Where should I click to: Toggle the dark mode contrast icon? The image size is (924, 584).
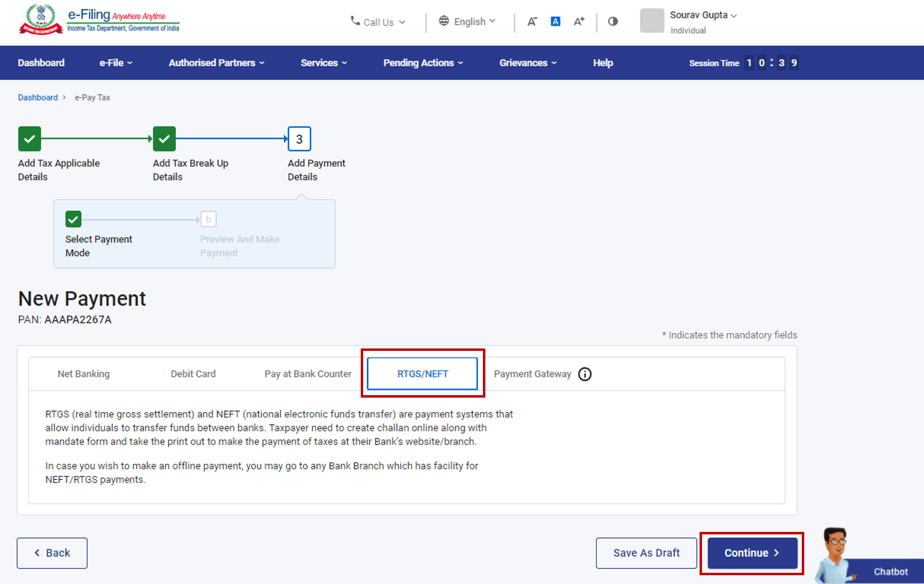coord(612,21)
